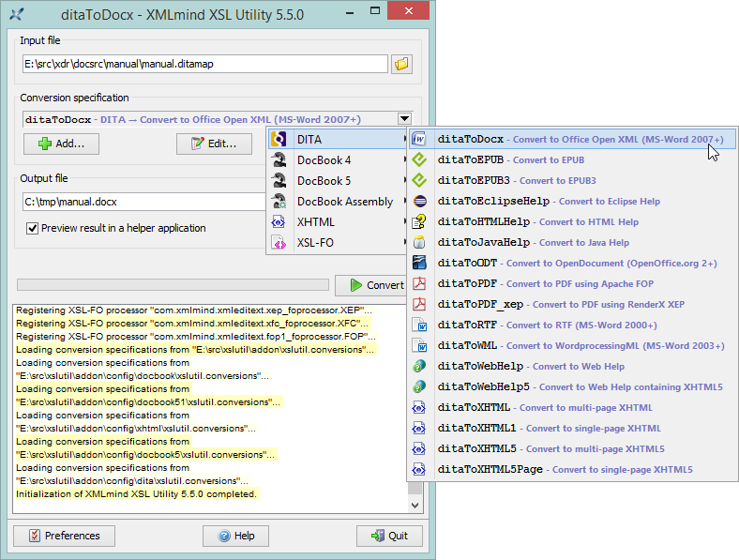
Task: Click the ditaToPDF Acrobat icon
Action: click(x=419, y=284)
